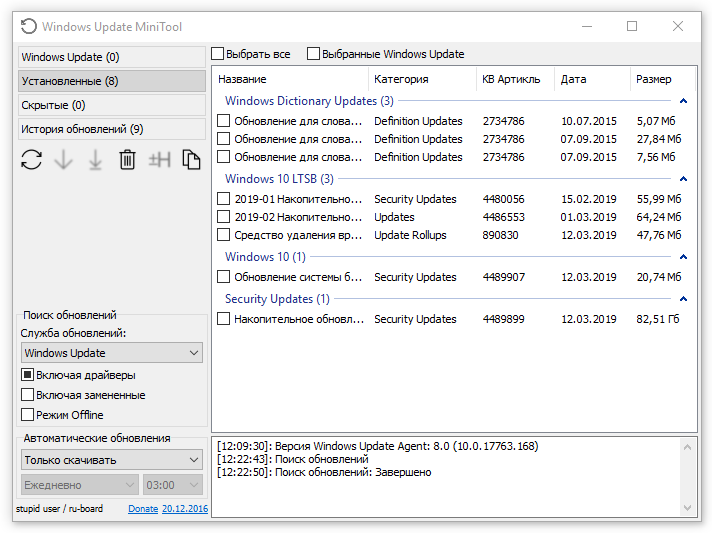Toggle Включая драйверы checkbox
Viewport: 712px width, 533px height.
28,375
